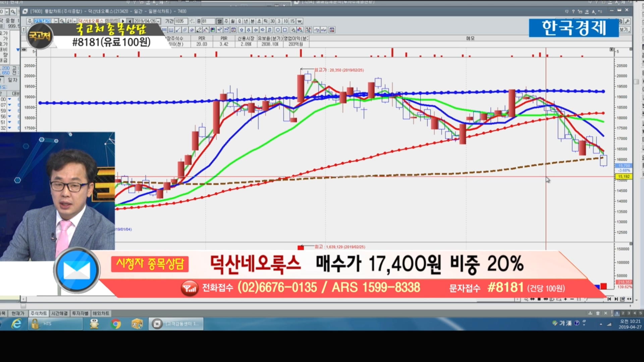This screenshot has width=644, height=362.
Task: Toggle the daily 일 period button
Action: coord(219,21)
